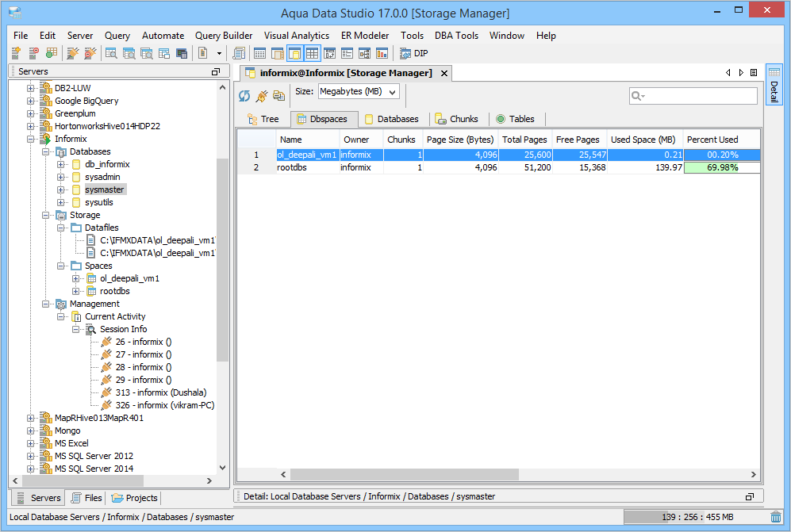Click the Unregister Server icon with red minus

pyautogui.click(x=33, y=53)
